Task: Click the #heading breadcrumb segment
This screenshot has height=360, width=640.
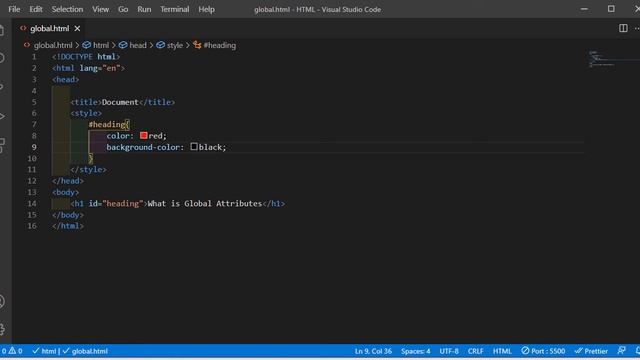Action: point(220,45)
